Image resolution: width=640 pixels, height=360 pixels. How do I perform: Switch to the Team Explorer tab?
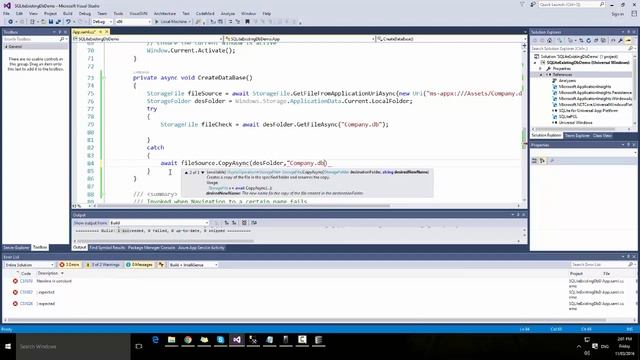[x=577, y=136]
